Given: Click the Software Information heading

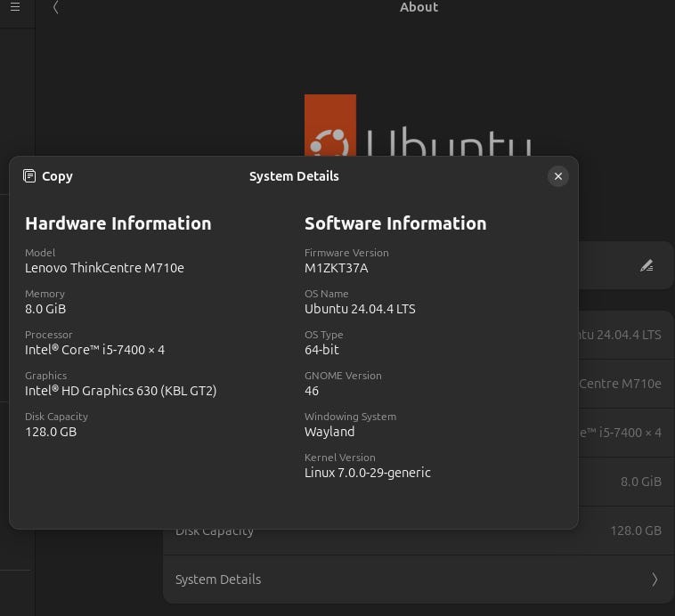Looking at the screenshot, I should point(395,223).
